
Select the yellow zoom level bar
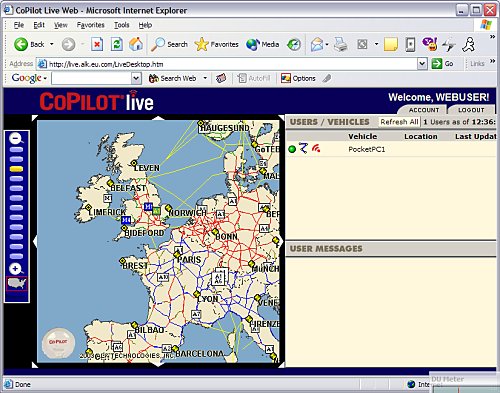(16, 169)
